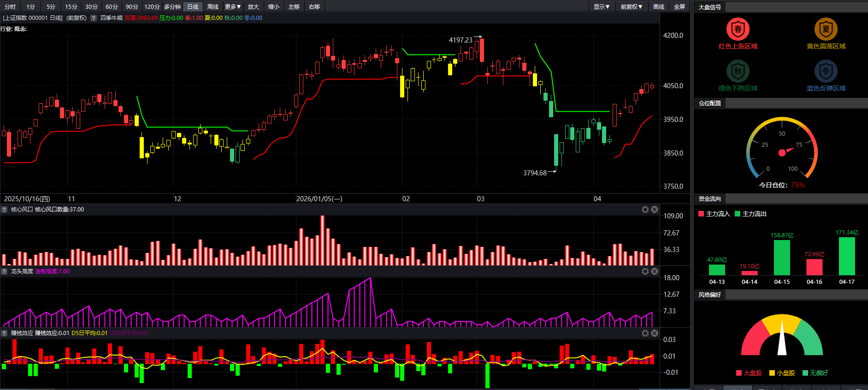
Task: Click the 放大 zoom in button
Action: [x=254, y=6]
